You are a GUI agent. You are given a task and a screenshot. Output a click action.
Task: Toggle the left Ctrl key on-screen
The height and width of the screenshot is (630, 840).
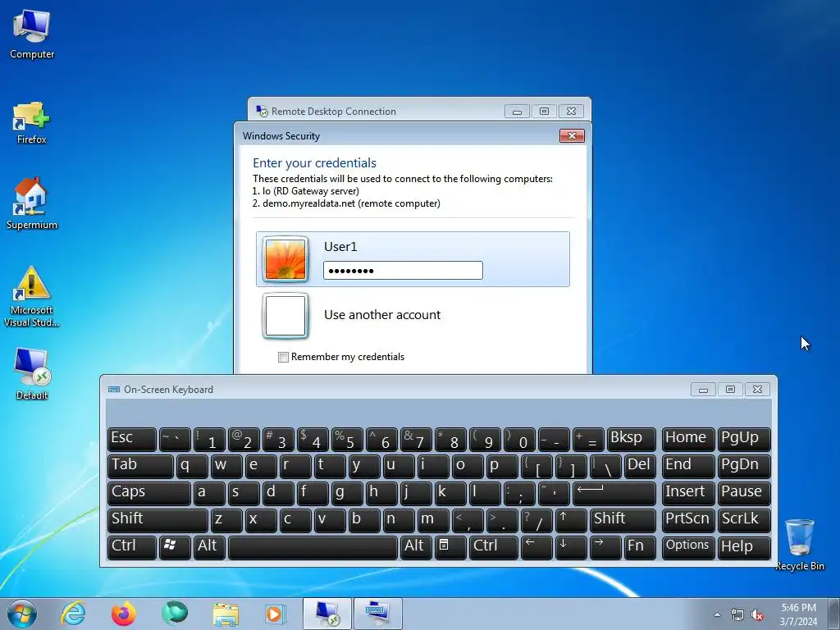(132, 547)
